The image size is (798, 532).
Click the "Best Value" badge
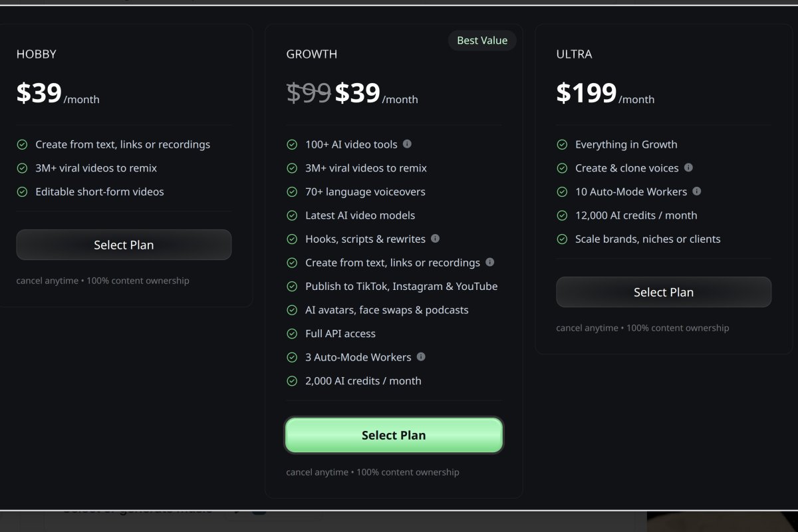click(481, 40)
